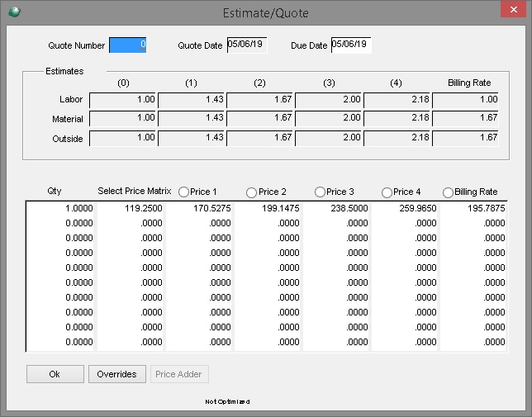Click Material column (4) value 2.18
532x417 pixels.
pyautogui.click(x=397, y=118)
